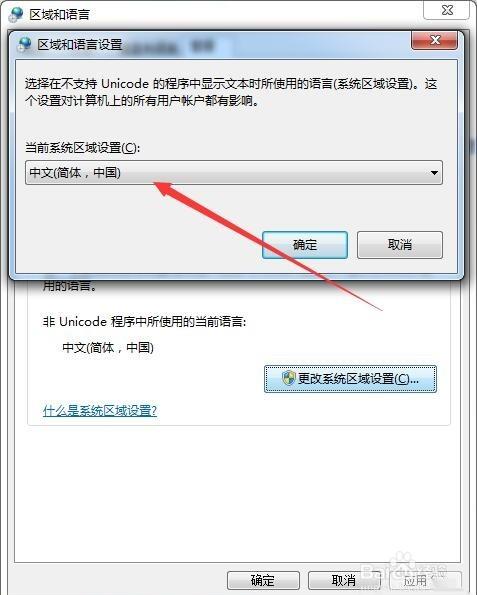Click the 当前系统区域设置(C) label
The image size is (477, 595).
pos(83,147)
